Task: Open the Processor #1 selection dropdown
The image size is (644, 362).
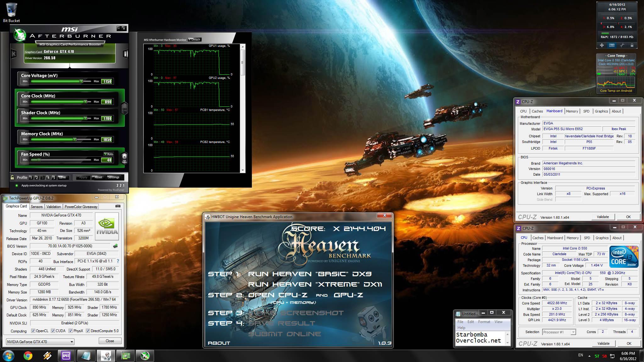Action: coord(559,332)
